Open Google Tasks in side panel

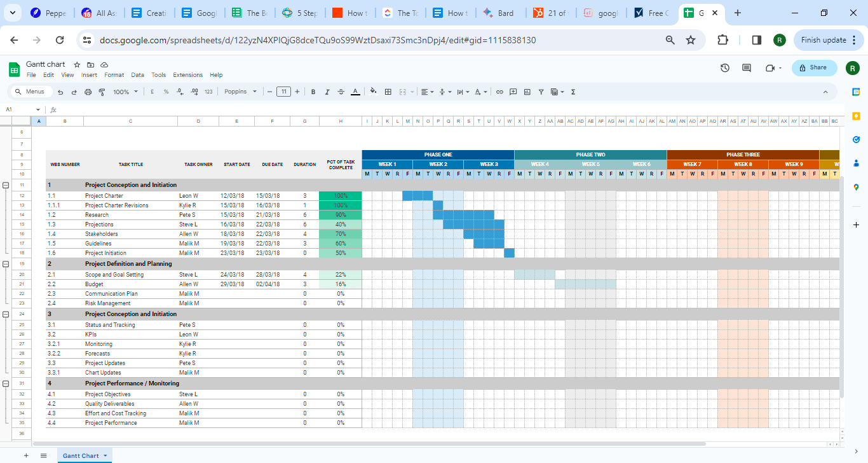[x=856, y=139]
